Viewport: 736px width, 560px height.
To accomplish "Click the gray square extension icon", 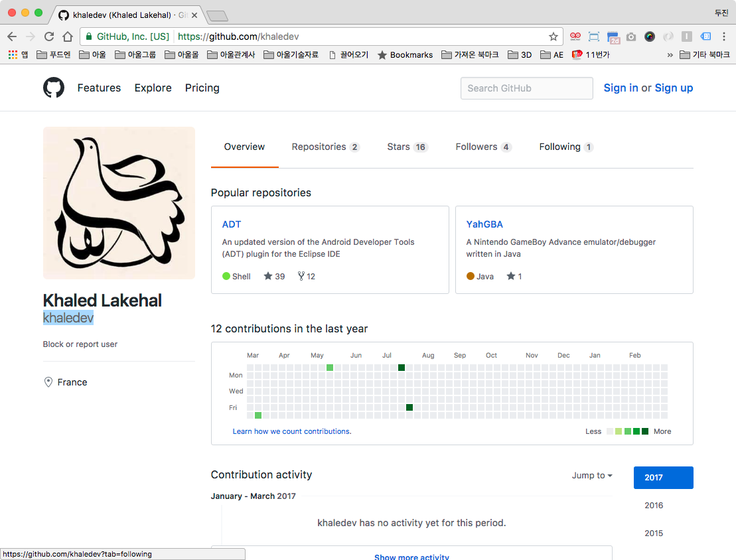I will click(x=687, y=36).
